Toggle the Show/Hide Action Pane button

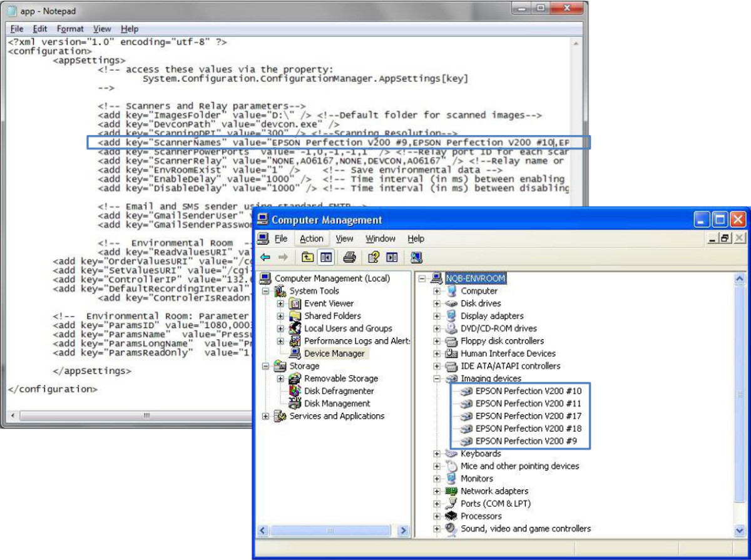392,257
